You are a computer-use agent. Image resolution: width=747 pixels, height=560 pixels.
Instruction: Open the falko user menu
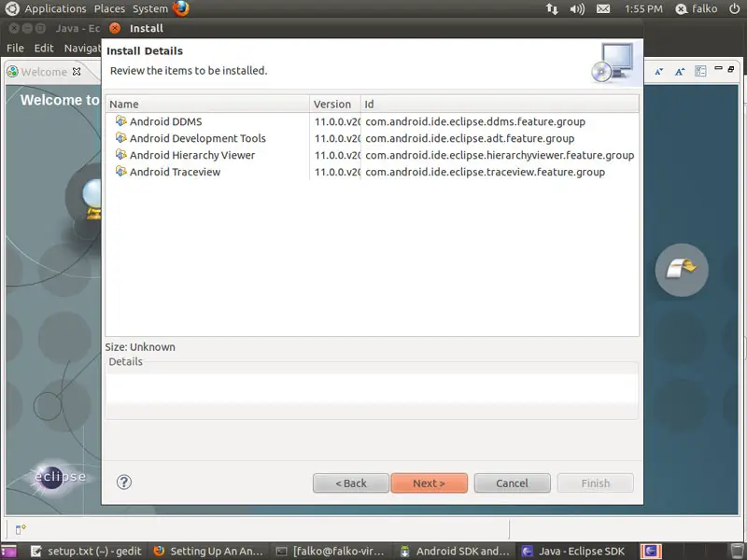click(697, 8)
